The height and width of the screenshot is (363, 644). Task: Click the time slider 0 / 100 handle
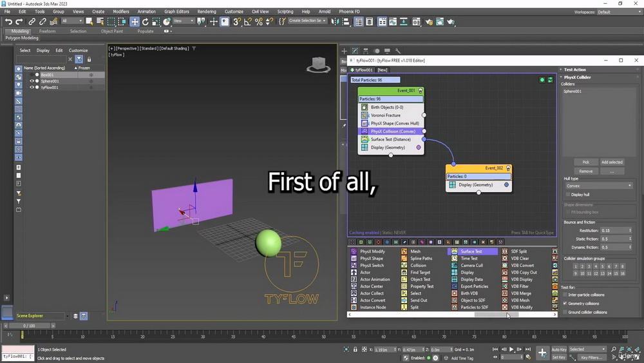pos(29,326)
